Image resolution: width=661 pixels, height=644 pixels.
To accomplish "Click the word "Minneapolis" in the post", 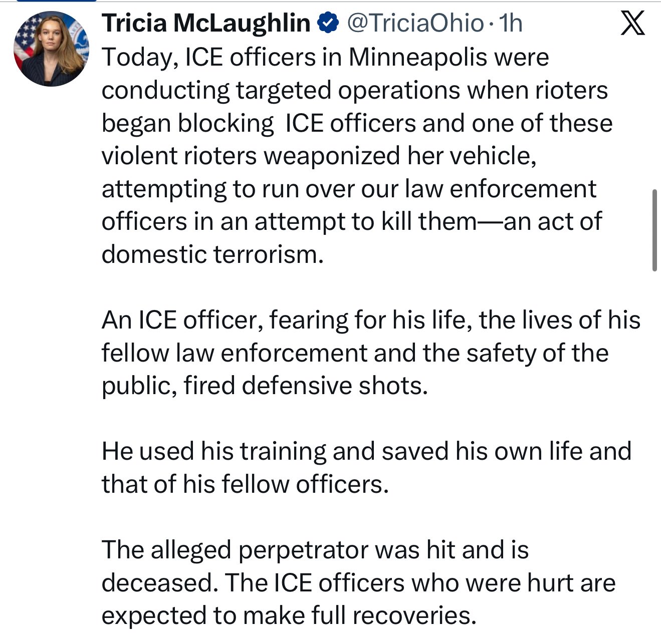I will (418, 57).
